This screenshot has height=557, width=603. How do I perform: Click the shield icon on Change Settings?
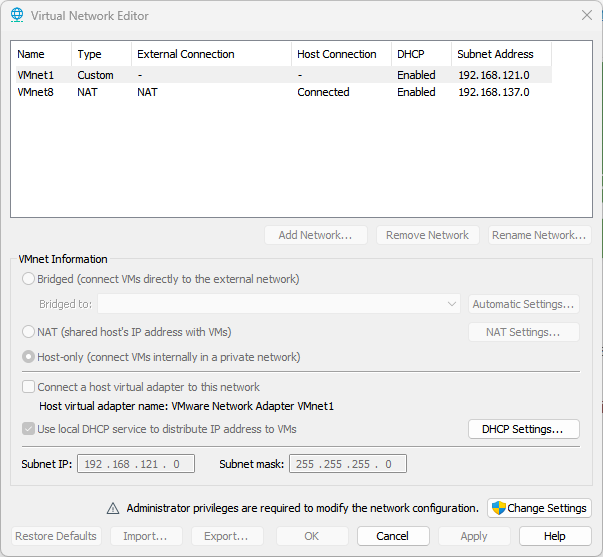(x=498, y=508)
